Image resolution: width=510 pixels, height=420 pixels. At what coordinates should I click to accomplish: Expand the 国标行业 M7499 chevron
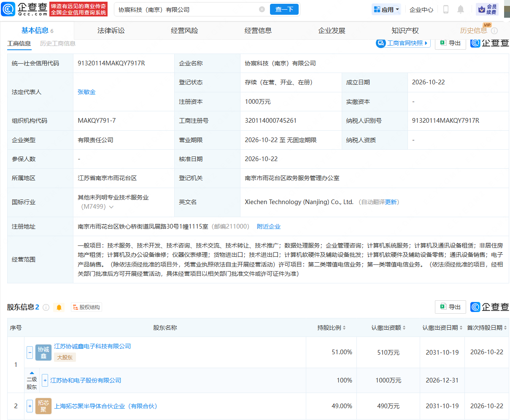pos(111,207)
